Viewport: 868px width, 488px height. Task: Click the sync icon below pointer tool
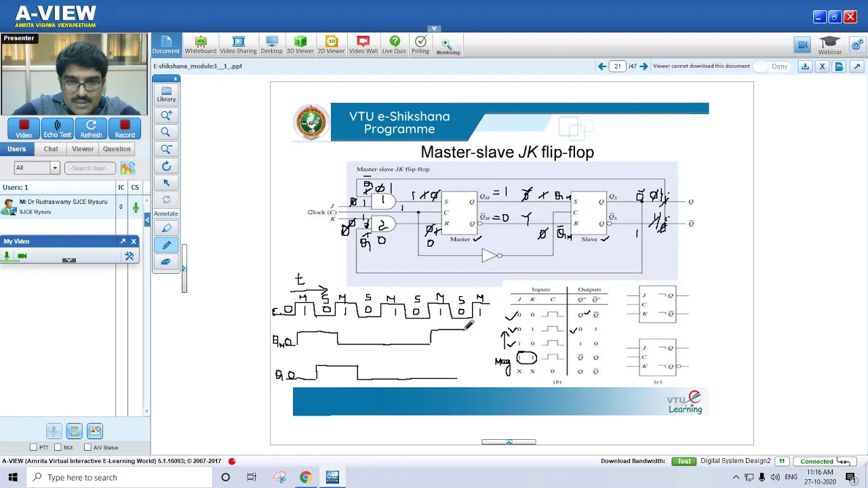point(166,200)
